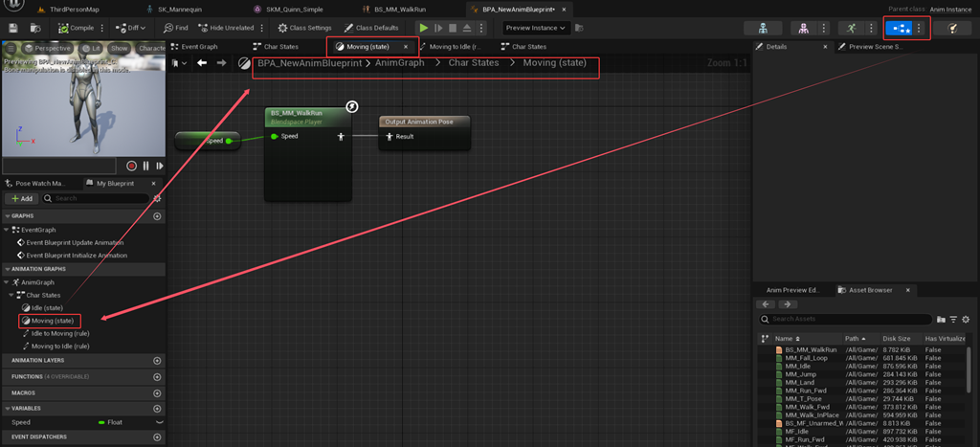980x447 pixels.
Task: Click the Browse to asset icon next to Save
Action: pos(35,28)
